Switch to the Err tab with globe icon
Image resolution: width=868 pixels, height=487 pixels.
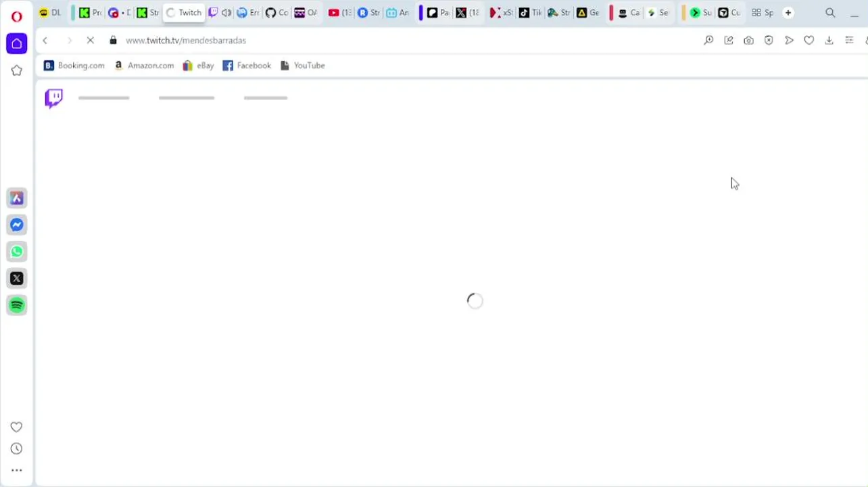pyautogui.click(x=248, y=13)
